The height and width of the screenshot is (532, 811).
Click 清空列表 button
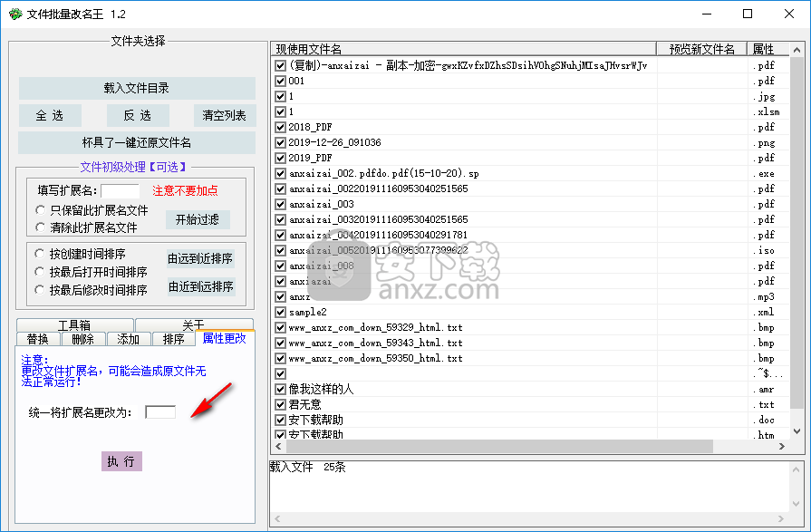pos(225,115)
